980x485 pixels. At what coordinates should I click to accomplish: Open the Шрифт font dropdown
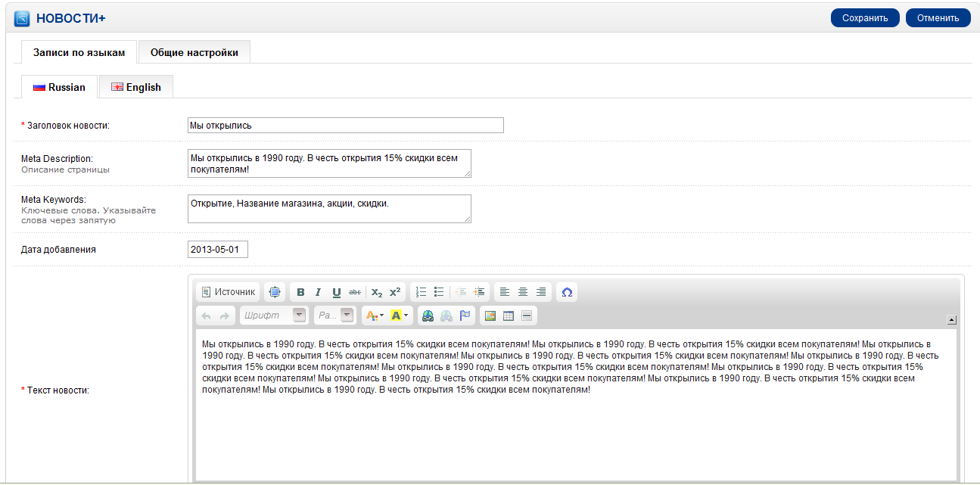tap(273, 316)
